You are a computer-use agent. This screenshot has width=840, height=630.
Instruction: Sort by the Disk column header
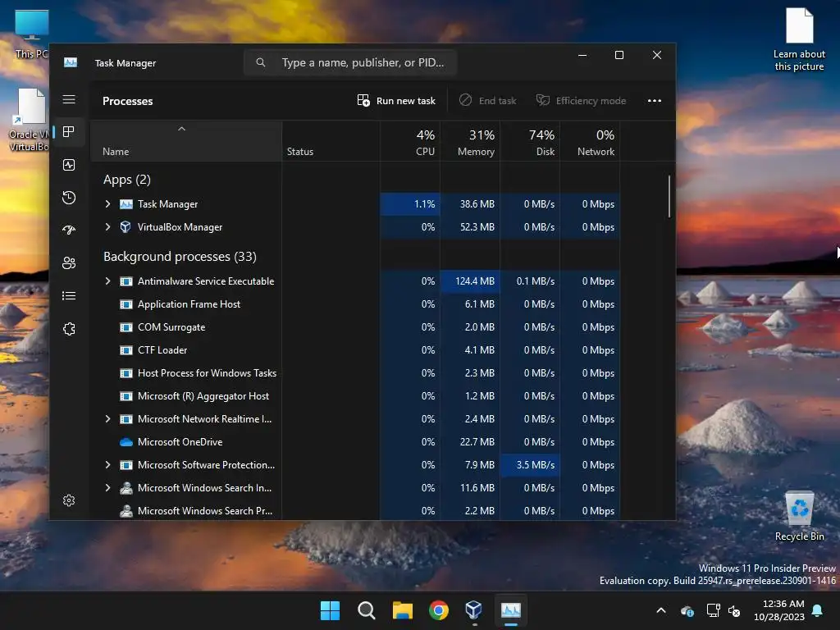(x=531, y=142)
